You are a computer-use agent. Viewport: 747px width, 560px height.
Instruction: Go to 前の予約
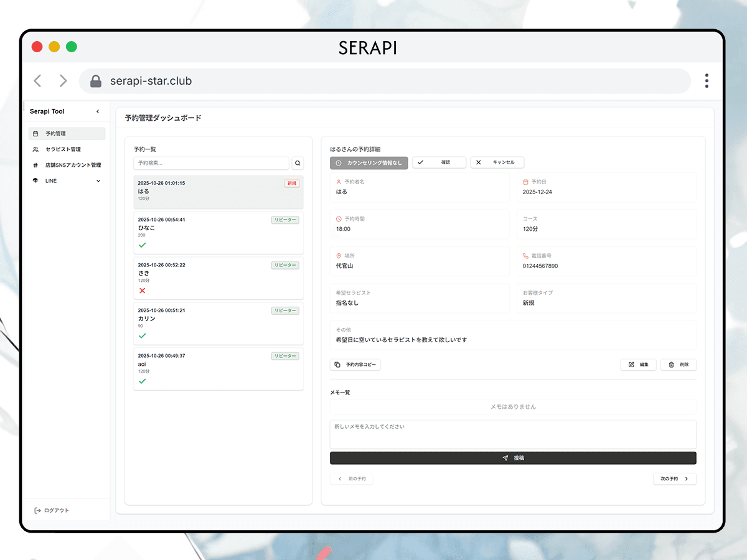click(352, 479)
